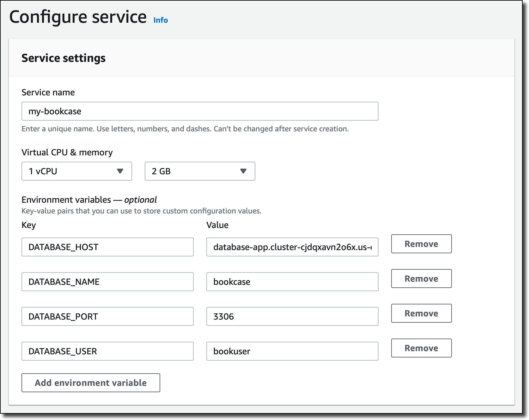Click the bookuser value field
The width and height of the screenshot is (529, 420).
pos(292,351)
